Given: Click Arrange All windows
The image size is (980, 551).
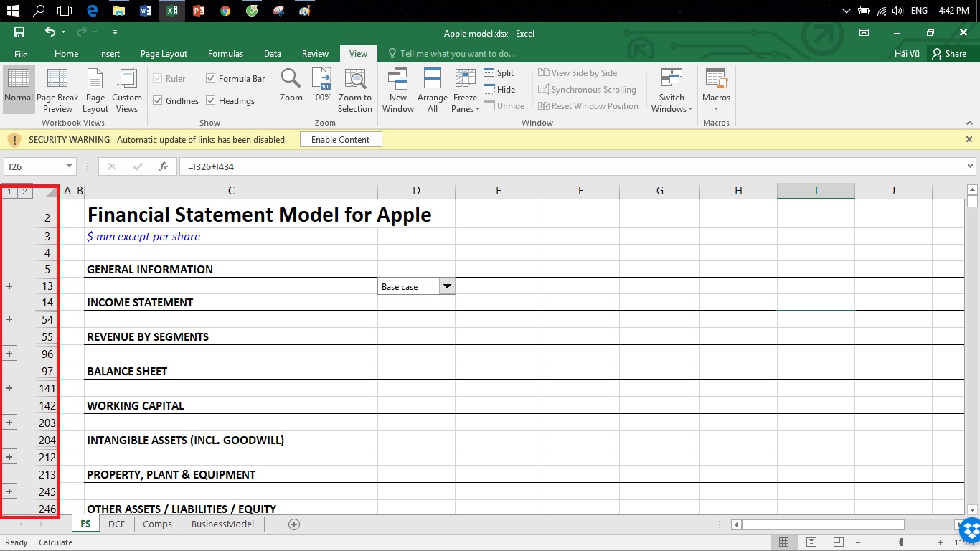Looking at the screenshot, I should (x=433, y=90).
